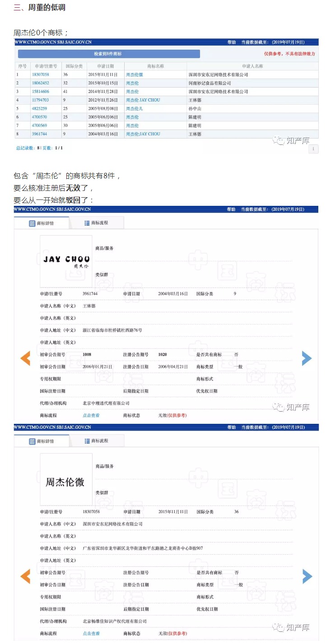Click the heading 三、周董的低调
Screen dimensions: 335x644
click(40, 8)
